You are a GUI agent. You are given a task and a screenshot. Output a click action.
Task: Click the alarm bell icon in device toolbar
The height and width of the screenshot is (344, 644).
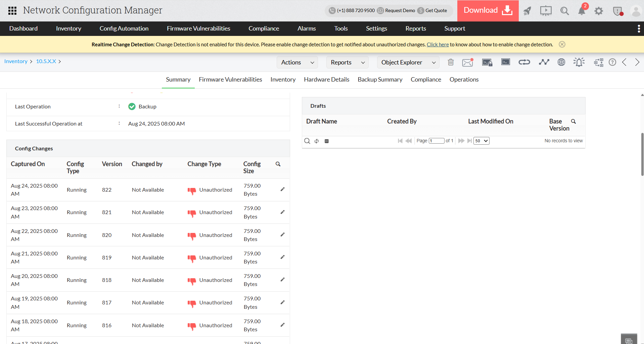[579, 62]
